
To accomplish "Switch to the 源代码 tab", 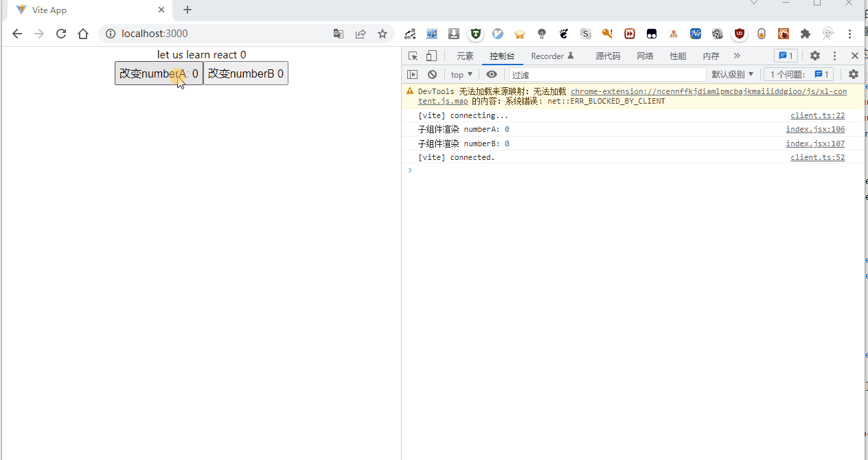I will click(x=608, y=56).
